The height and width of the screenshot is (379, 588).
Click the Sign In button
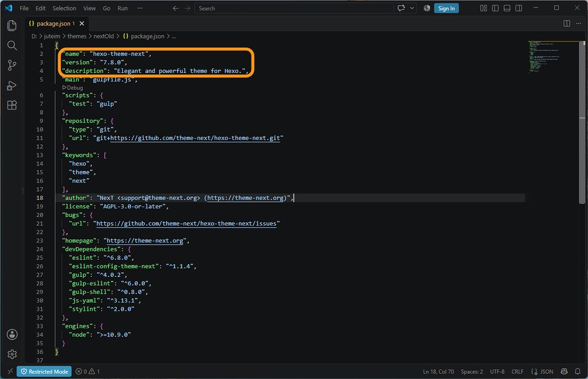point(446,8)
